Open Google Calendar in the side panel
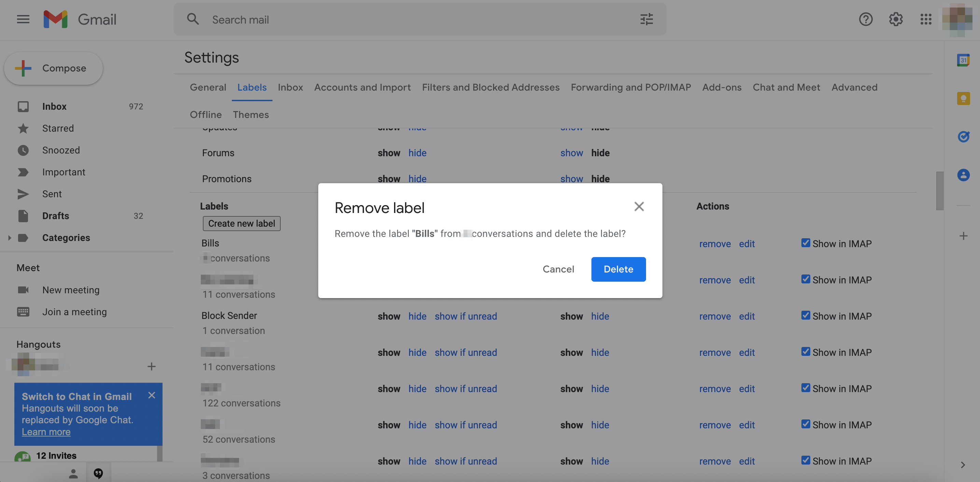 963,60
